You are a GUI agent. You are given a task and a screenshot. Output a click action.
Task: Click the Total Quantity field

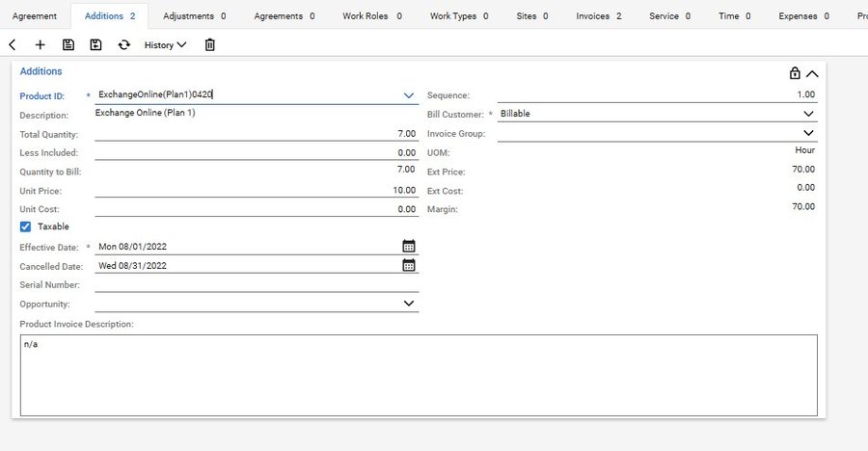click(257, 133)
